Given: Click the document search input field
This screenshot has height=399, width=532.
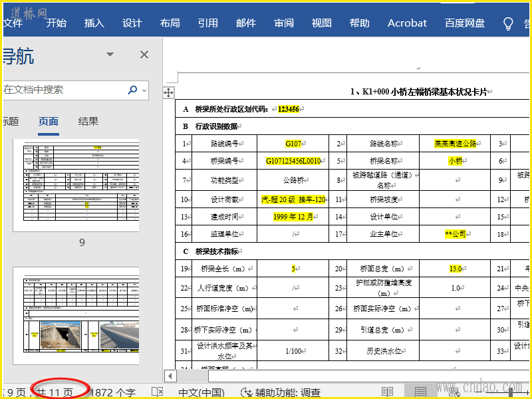Looking at the screenshot, I should coord(65,90).
